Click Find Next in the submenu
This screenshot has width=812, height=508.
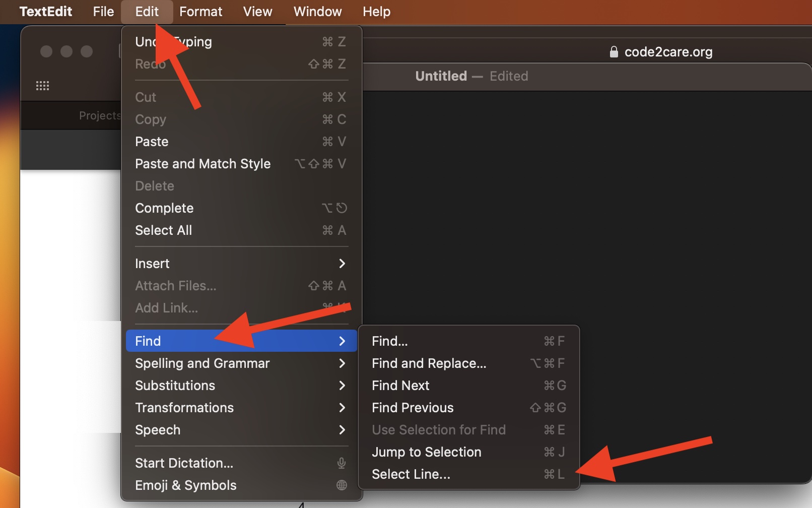coord(400,385)
